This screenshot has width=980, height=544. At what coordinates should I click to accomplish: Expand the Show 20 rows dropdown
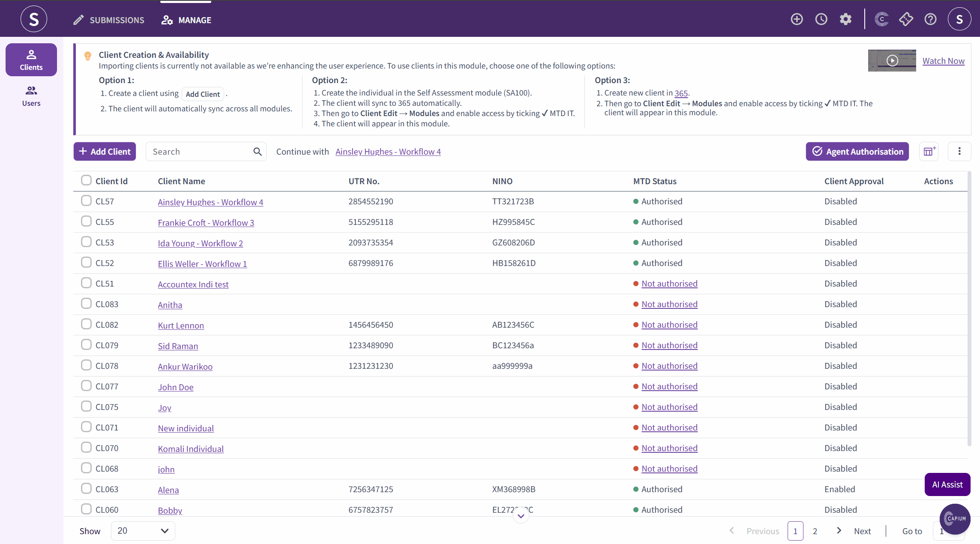tap(143, 531)
